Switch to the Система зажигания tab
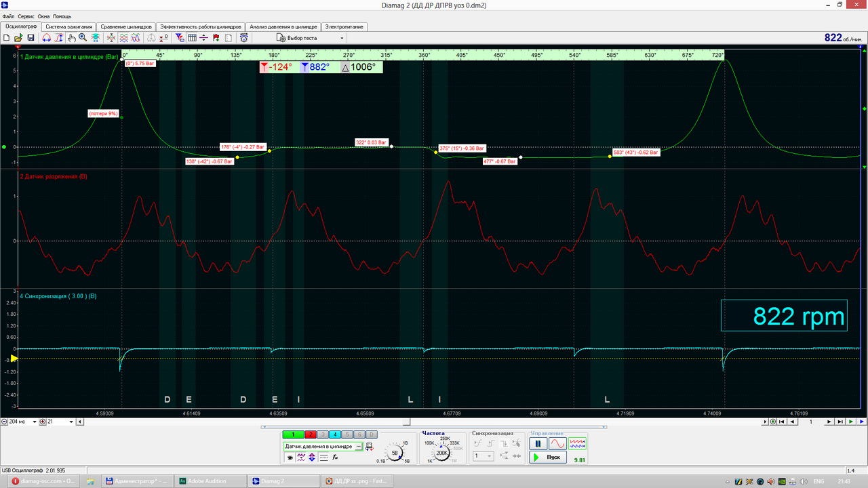 pos(69,26)
